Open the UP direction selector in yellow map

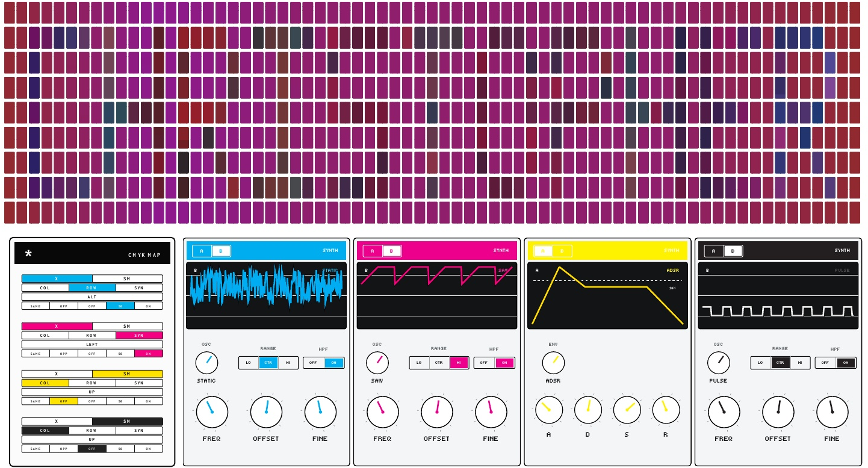[x=92, y=392]
